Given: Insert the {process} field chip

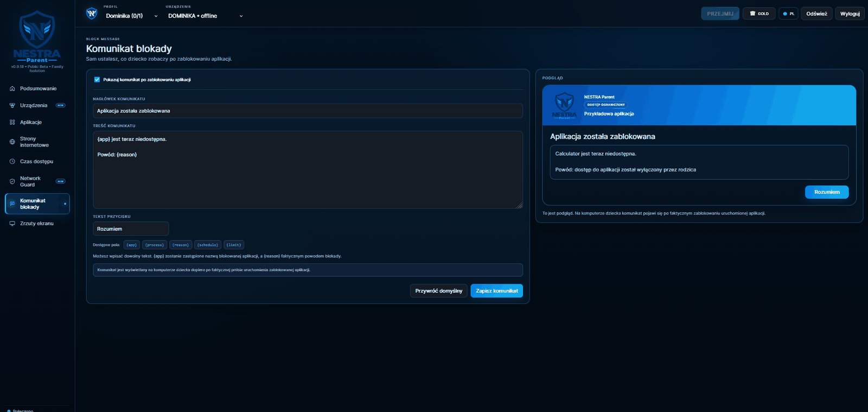Looking at the screenshot, I should (155, 245).
